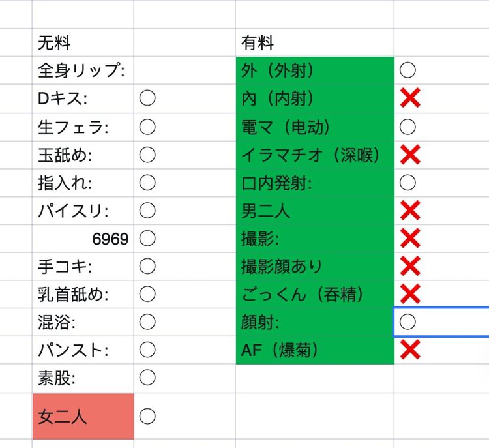Click the red X beside 男二人
The width and height of the screenshot is (489, 448).
[x=409, y=211]
